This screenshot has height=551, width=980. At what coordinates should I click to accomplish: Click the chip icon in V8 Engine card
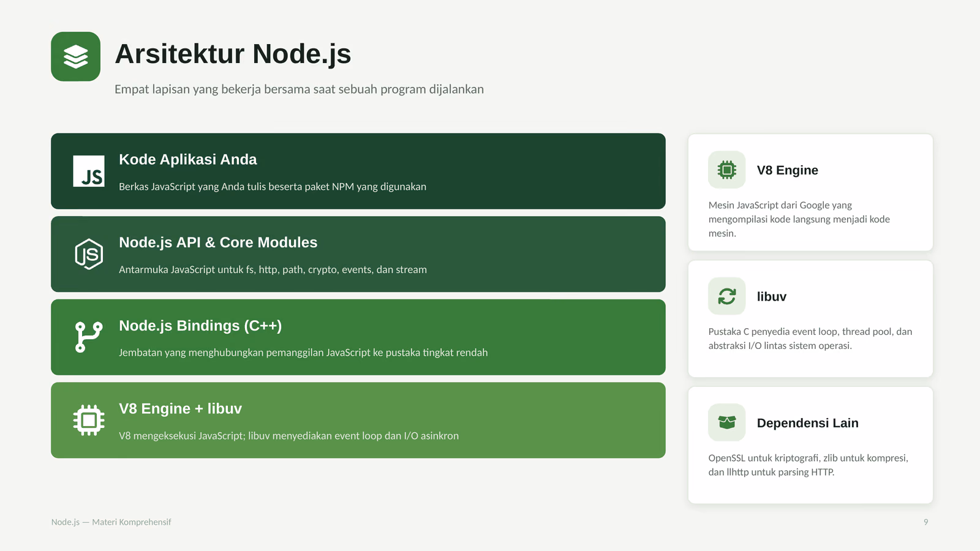(x=727, y=170)
